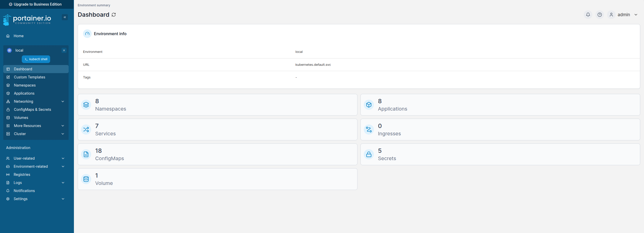644x233 pixels.
Task: Open the 1 Volume dashboard card
Action: 217,179
